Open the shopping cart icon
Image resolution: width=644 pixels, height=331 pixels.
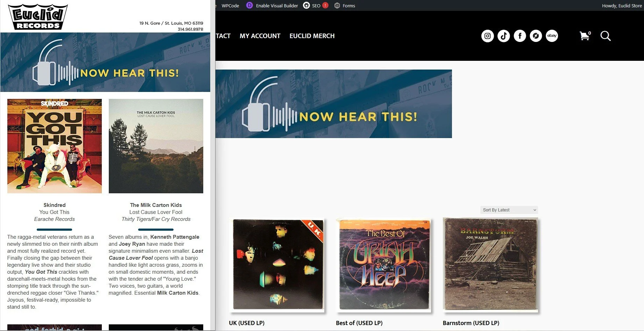pyautogui.click(x=585, y=36)
